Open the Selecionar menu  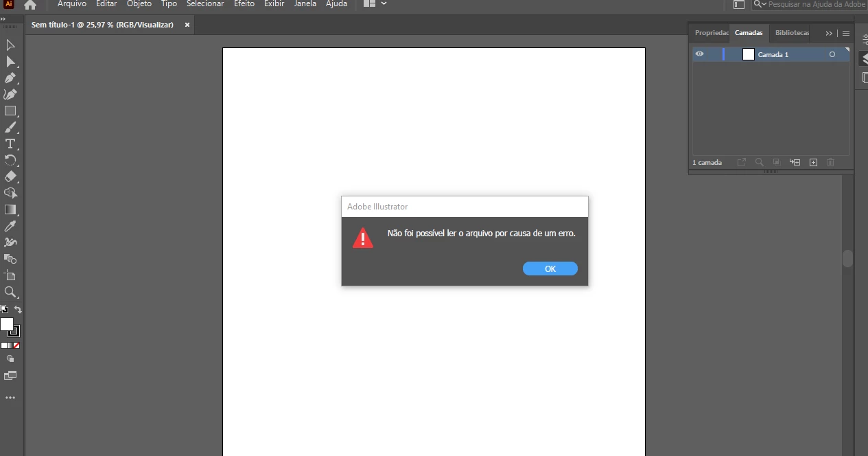[205, 4]
